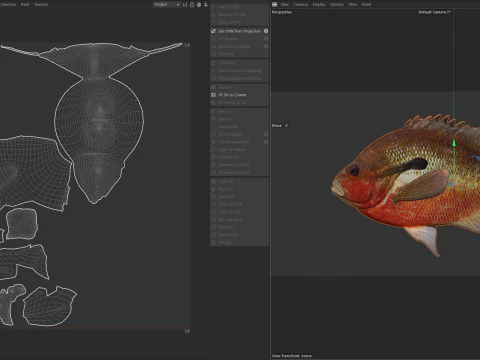Click the Paste UV icon
Viewport: 480px width, 360px height.
click(x=213, y=189)
